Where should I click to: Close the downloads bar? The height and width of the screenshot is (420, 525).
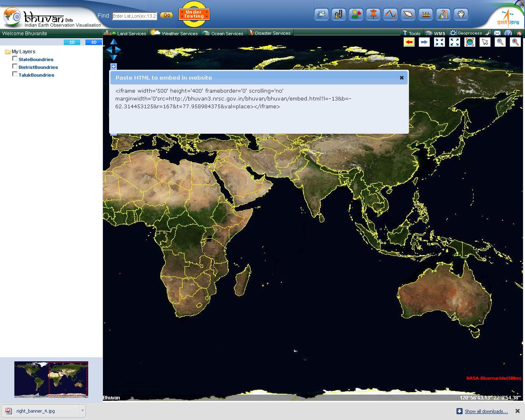(517, 411)
